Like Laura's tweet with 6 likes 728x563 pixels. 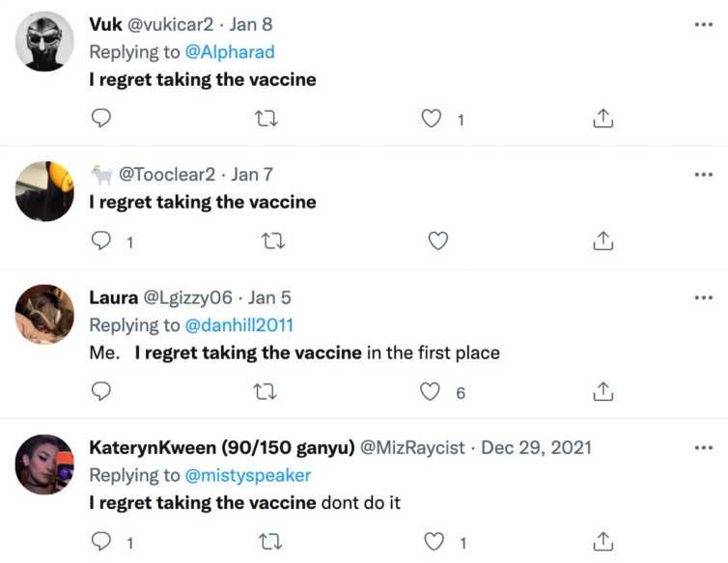point(434,391)
